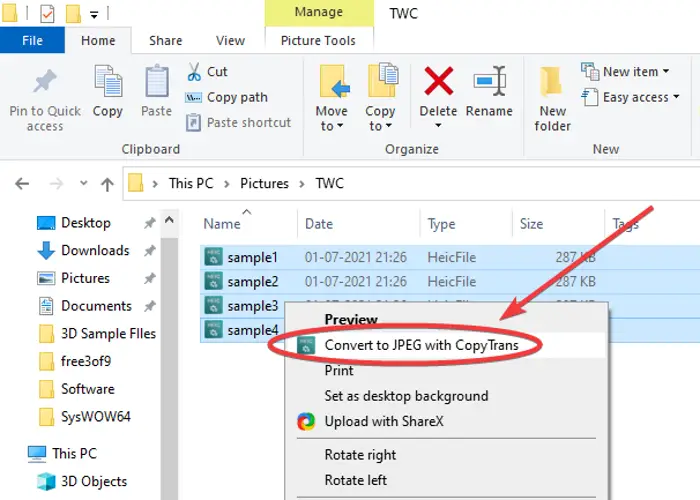Expand the Move to dropdown arrow

click(x=340, y=126)
